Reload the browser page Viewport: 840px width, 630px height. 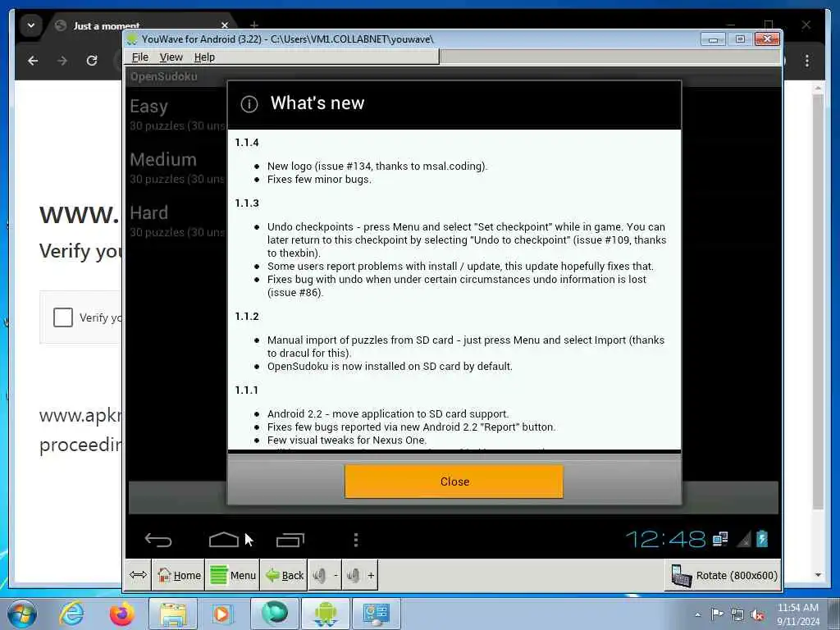(x=92, y=61)
